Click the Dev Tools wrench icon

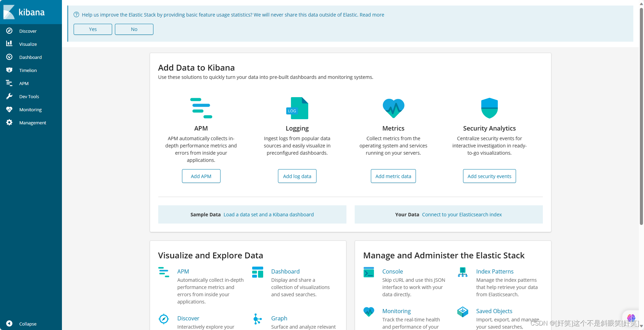(x=9, y=96)
